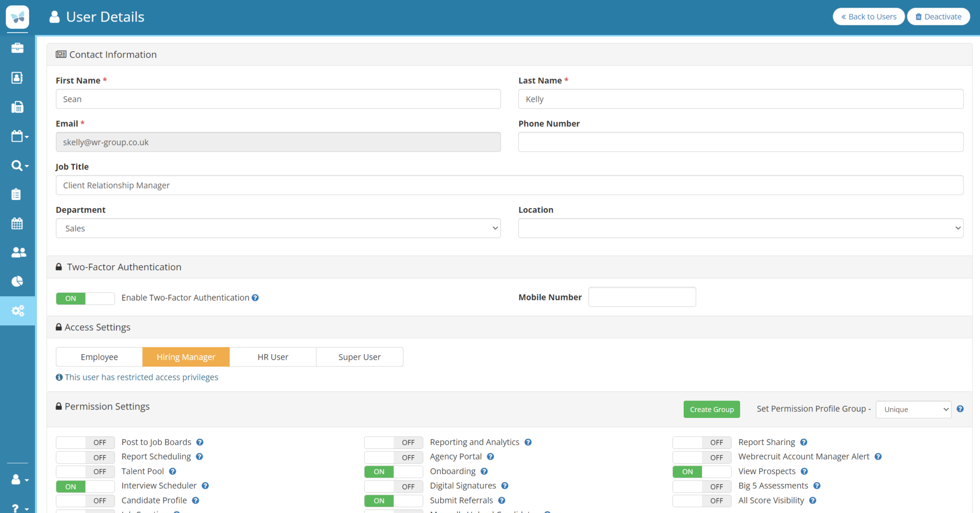This screenshot has width=980, height=513.
Task: Click help icon beside Two-Factor Authentication
Action: (x=256, y=298)
